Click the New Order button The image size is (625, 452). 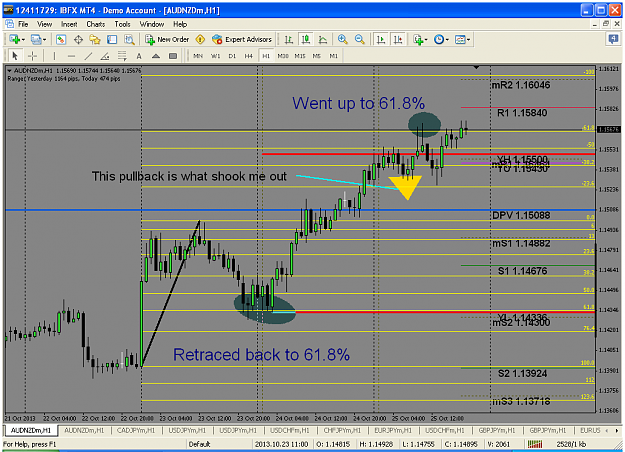(x=167, y=39)
